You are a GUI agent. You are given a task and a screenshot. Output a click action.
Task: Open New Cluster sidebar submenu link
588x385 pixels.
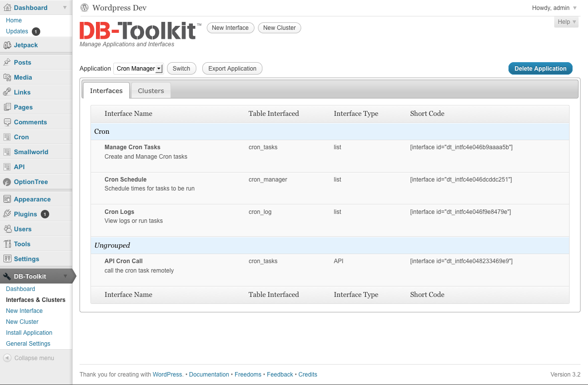(22, 322)
